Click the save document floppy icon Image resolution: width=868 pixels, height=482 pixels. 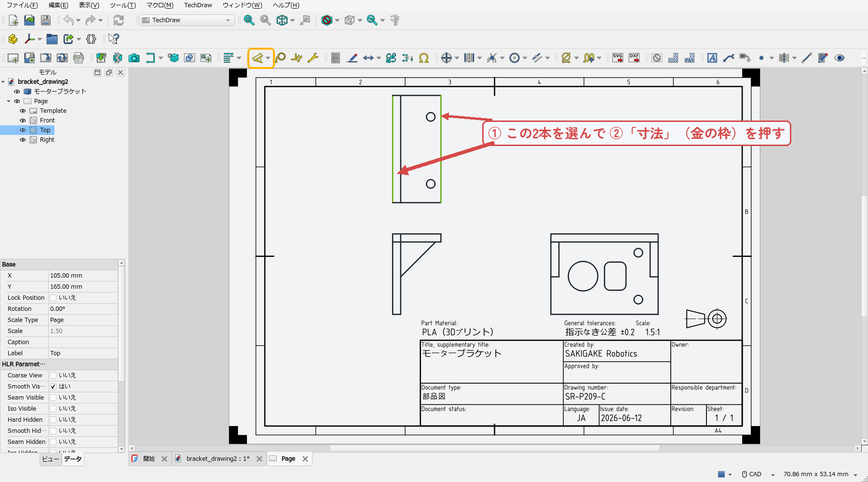[x=46, y=20]
